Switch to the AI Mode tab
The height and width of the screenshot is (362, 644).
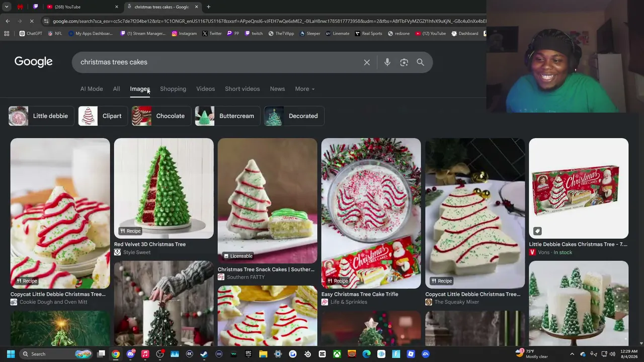tap(92, 89)
